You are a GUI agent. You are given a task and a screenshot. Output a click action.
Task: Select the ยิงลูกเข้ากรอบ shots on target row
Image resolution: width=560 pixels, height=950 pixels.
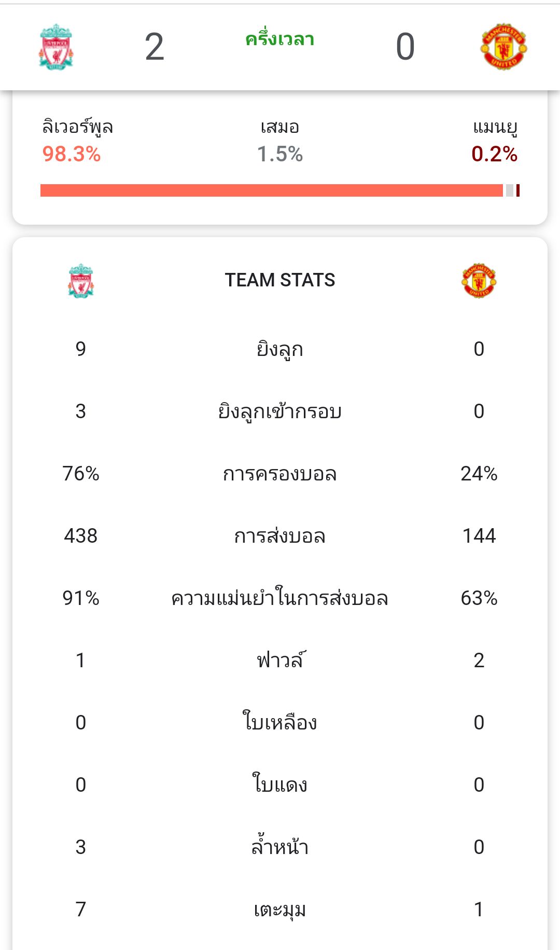coord(280,411)
